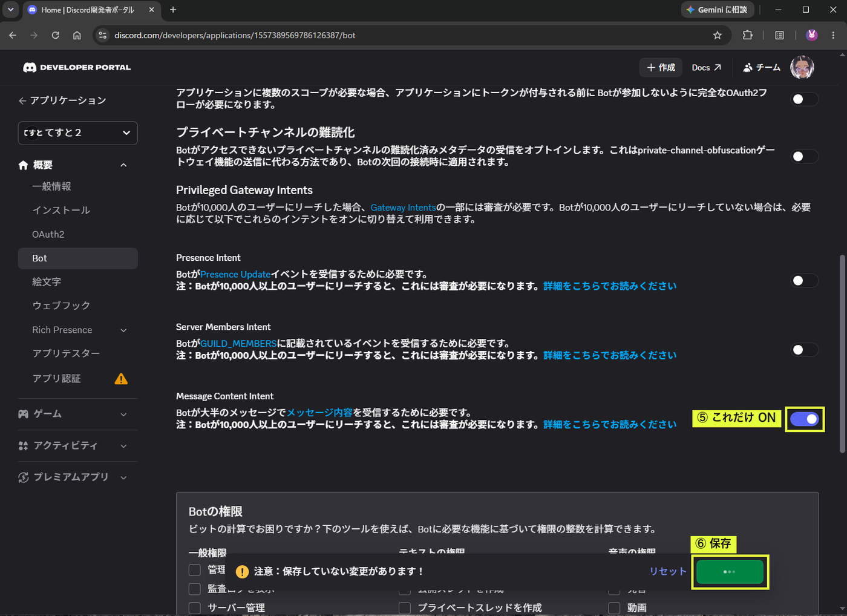Go back in browser history

(13, 35)
